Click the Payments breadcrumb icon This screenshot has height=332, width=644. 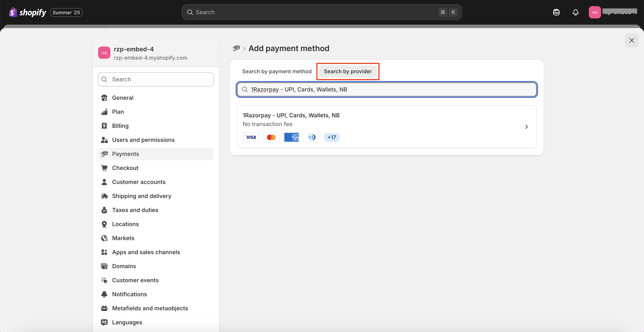[x=236, y=48]
